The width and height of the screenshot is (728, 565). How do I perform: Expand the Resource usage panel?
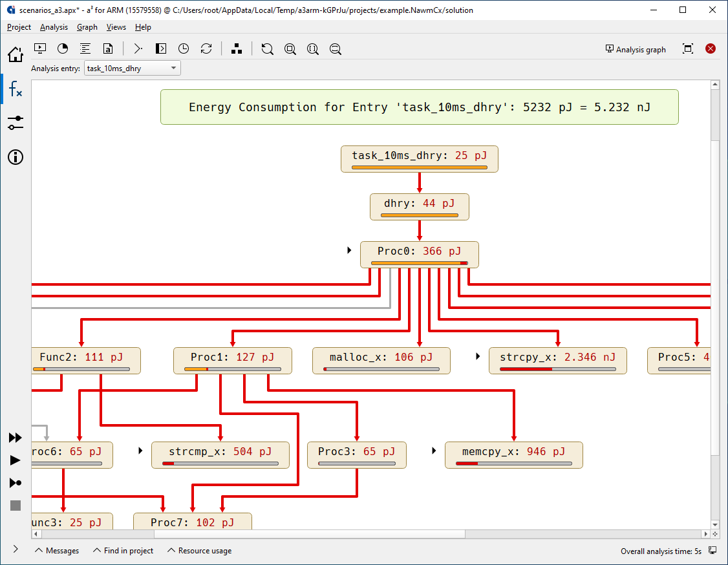tap(199, 551)
